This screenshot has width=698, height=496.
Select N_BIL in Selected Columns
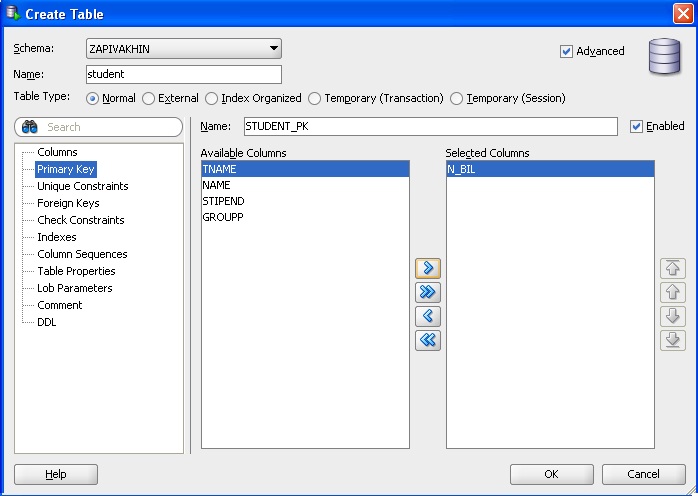(x=550, y=169)
